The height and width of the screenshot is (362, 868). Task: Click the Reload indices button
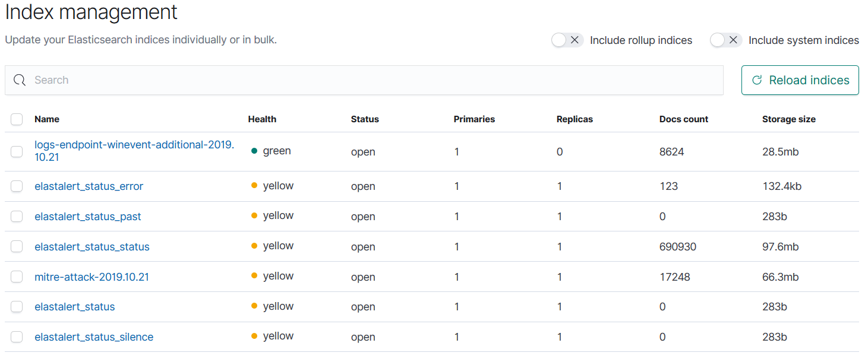point(800,80)
